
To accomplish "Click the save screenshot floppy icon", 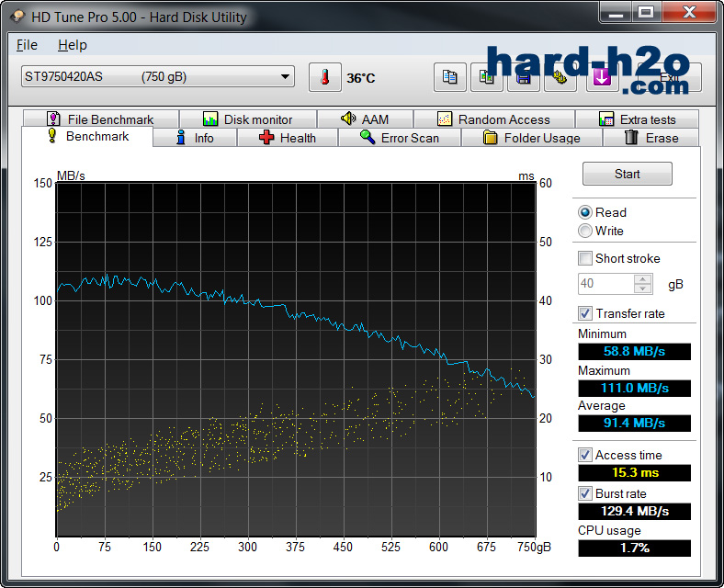I will click(x=524, y=77).
